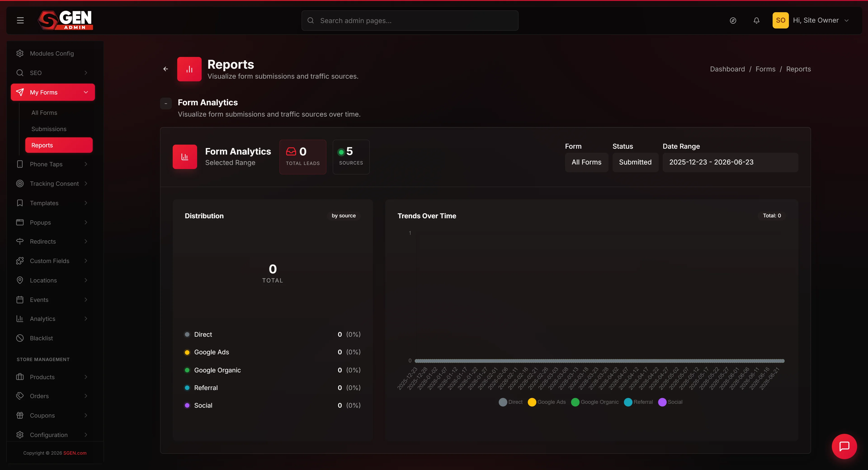This screenshot has width=868, height=470.
Task: Click the Total Leads inbox icon
Action: 291,152
